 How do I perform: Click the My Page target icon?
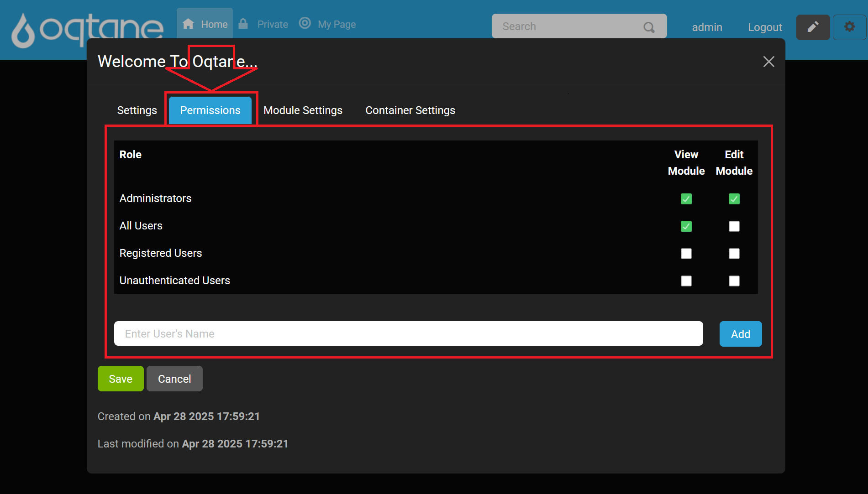pyautogui.click(x=305, y=23)
